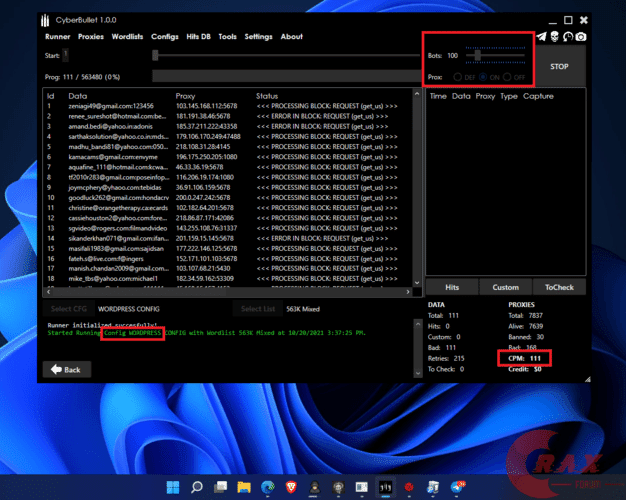This screenshot has height=500, width=626.
Task: Switch to the Custom tab
Action: [505, 287]
